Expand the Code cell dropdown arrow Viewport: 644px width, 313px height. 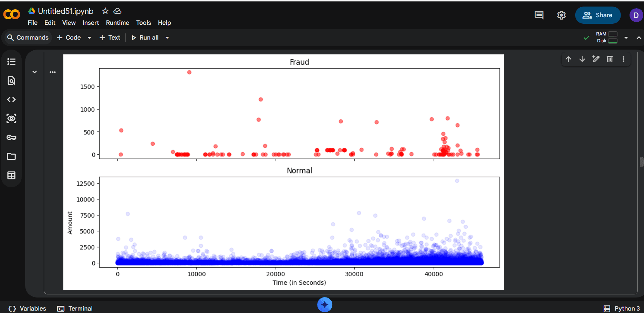(x=89, y=38)
